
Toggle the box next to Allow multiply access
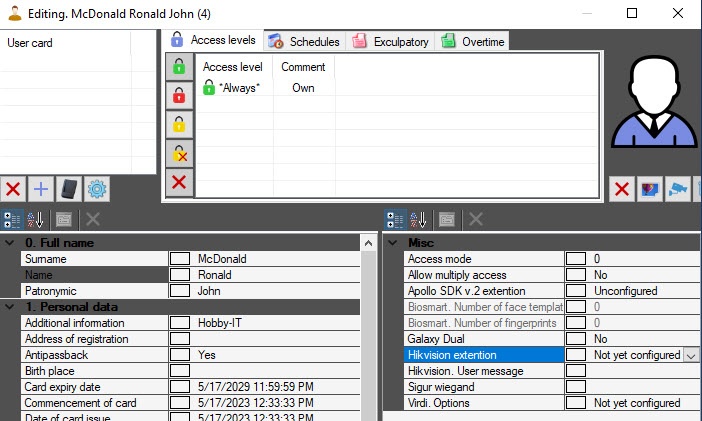(x=575, y=275)
